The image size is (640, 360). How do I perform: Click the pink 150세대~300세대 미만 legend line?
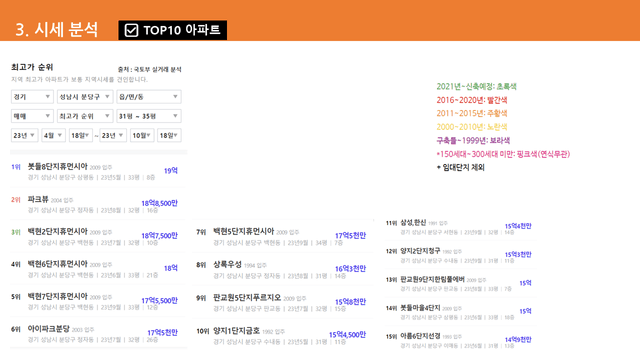503,154
